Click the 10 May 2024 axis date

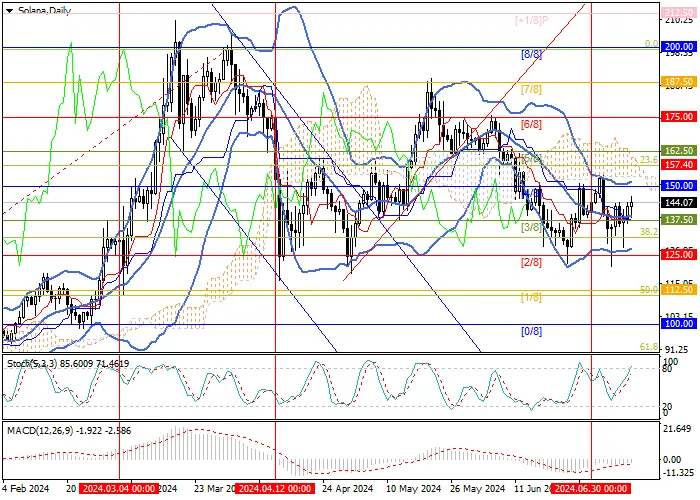tap(413, 488)
